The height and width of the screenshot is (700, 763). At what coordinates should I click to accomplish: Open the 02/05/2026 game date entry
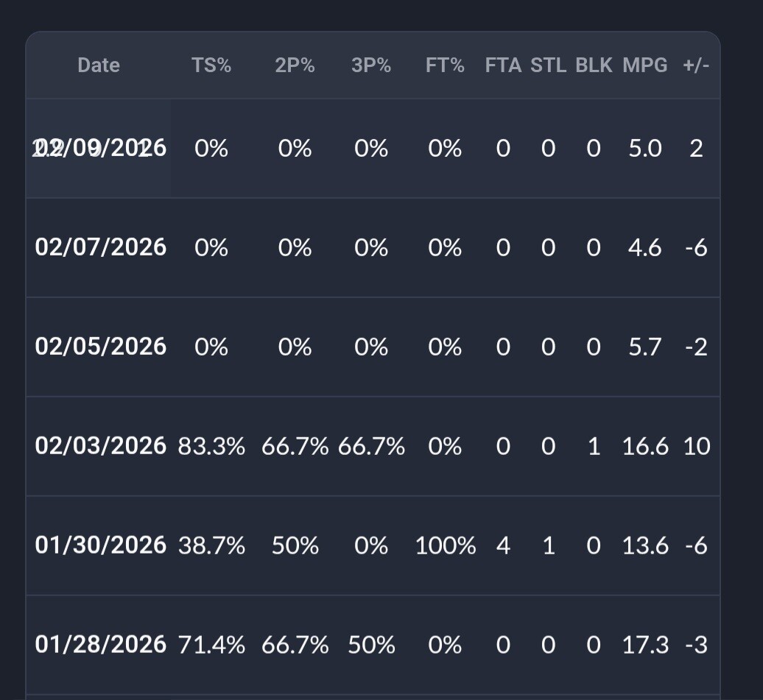click(x=101, y=347)
